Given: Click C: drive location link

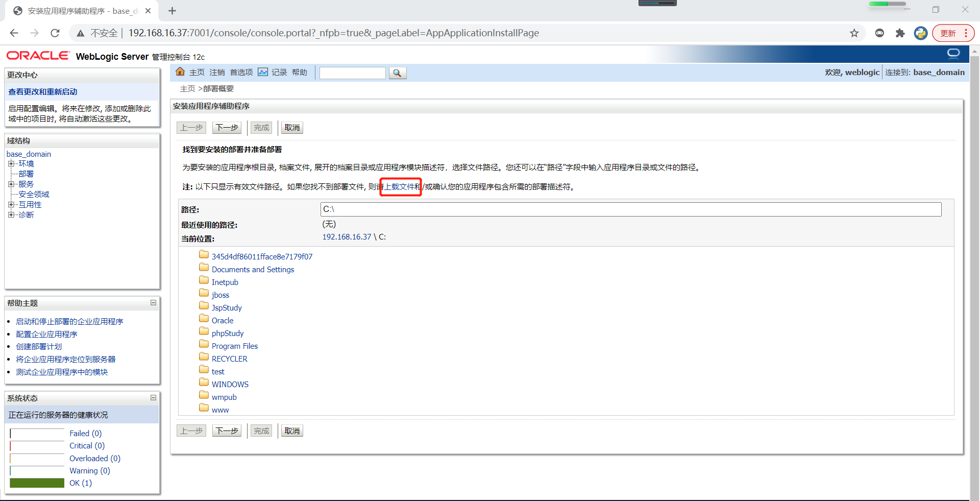Looking at the screenshot, I should click(382, 237).
